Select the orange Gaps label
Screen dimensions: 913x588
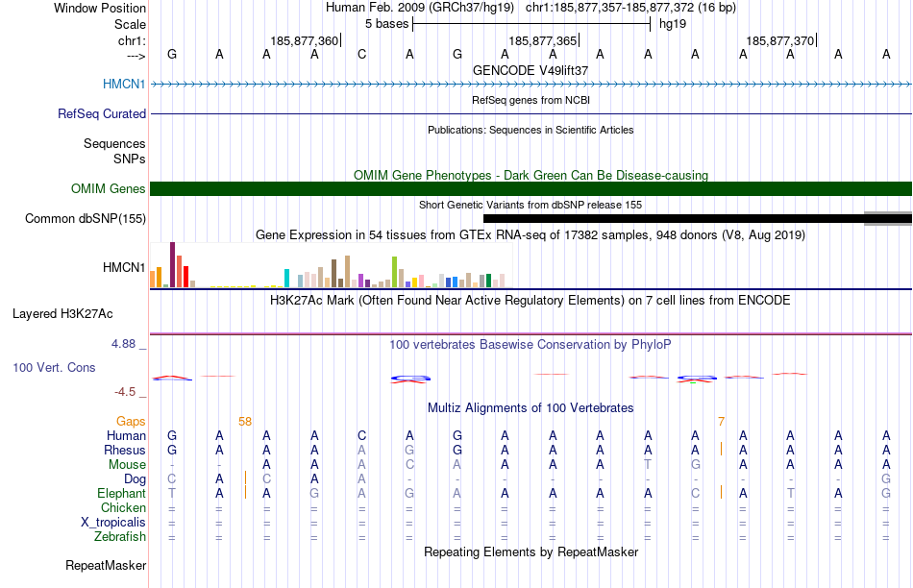click(131, 421)
